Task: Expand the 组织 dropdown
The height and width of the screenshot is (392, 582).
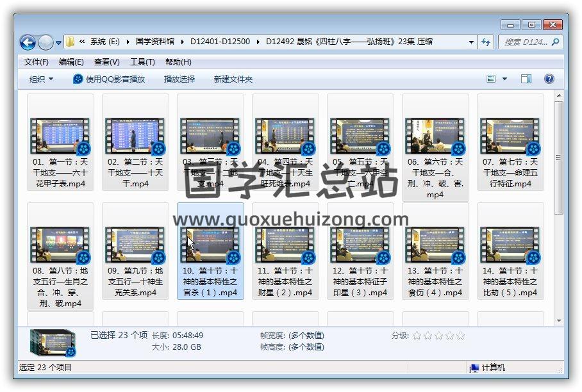Action: [41, 79]
